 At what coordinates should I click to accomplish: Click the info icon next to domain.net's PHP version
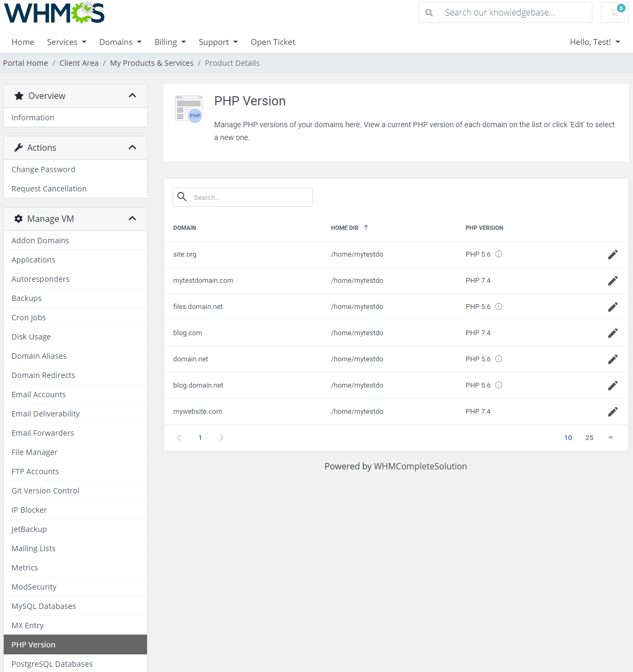pos(499,359)
